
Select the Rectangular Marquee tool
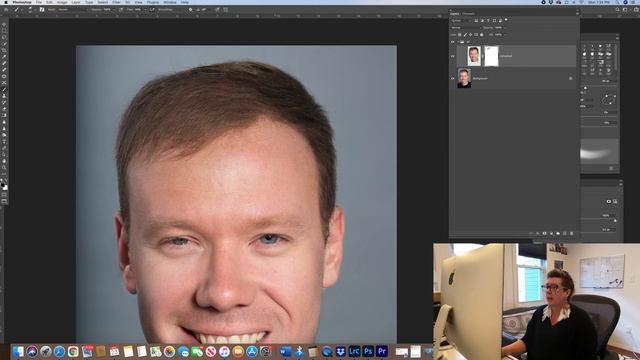pyautogui.click(x=4, y=30)
